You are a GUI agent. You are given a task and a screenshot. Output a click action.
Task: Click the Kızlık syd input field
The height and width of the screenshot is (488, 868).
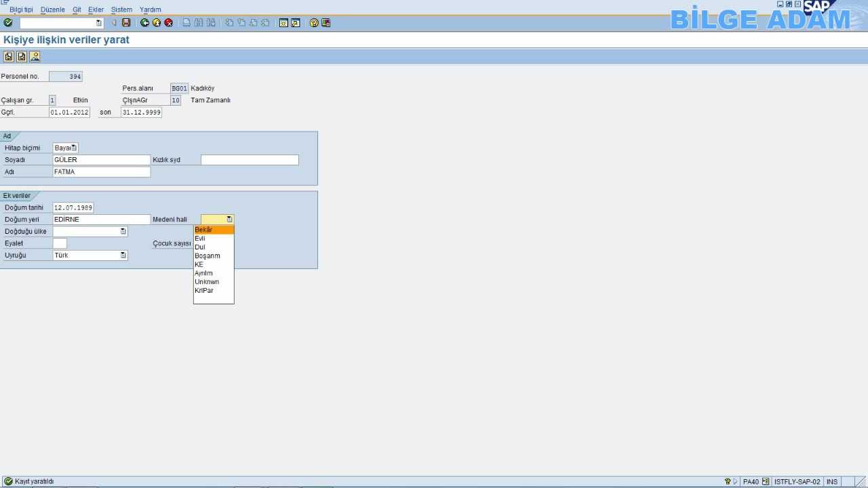point(250,160)
